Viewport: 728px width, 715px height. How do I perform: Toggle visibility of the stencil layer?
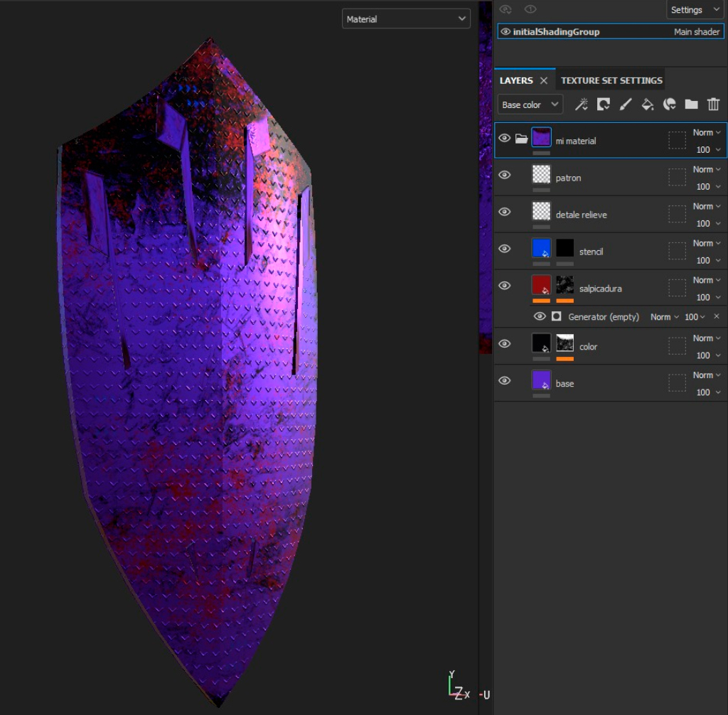505,249
